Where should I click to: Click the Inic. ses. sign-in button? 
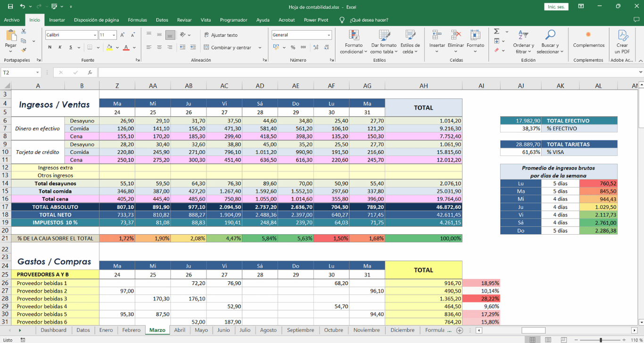pos(556,7)
